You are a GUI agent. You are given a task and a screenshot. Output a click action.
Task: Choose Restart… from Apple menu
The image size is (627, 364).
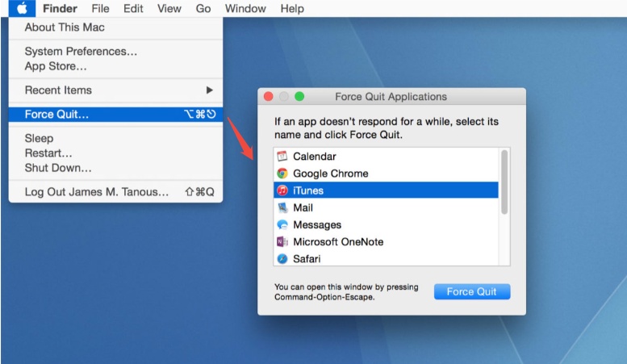(115, 153)
